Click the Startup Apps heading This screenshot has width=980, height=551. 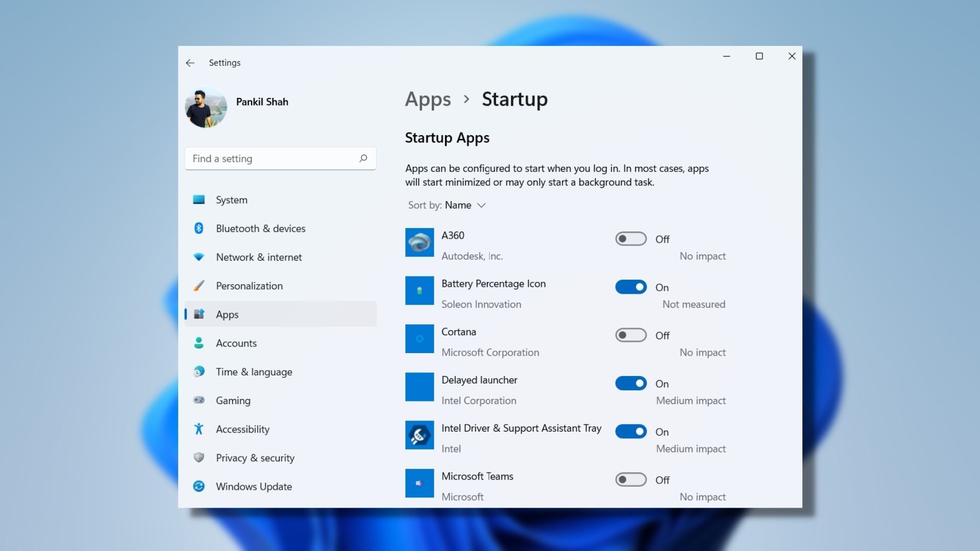click(x=447, y=138)
